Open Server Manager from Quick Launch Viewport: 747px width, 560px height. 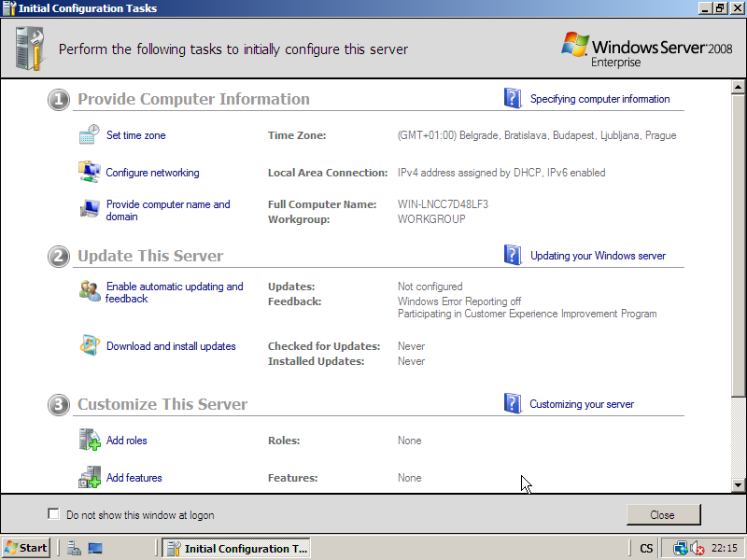(x=74, y=549)
